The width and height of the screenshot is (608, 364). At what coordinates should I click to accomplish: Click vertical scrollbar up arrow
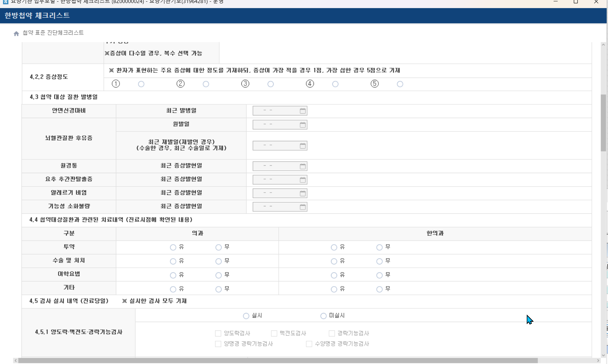[x=604, y=45]
